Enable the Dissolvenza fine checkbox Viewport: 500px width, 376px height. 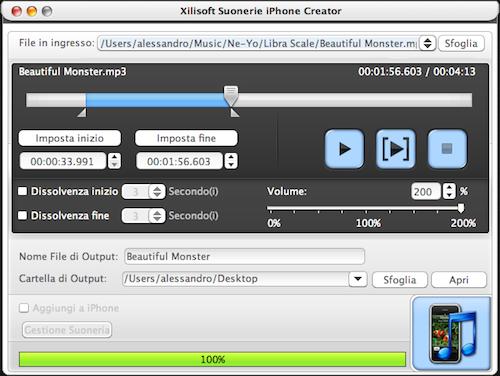pos(22,215)
